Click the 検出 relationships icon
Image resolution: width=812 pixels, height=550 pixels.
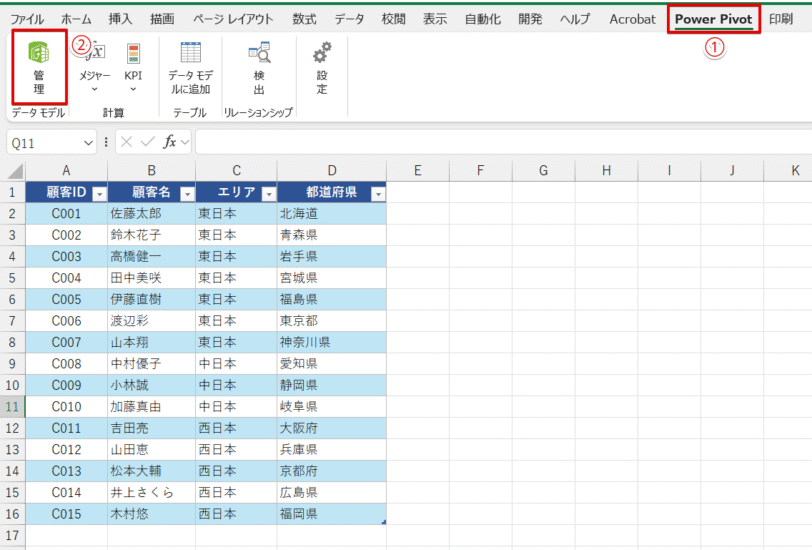[x=259, y=67]
